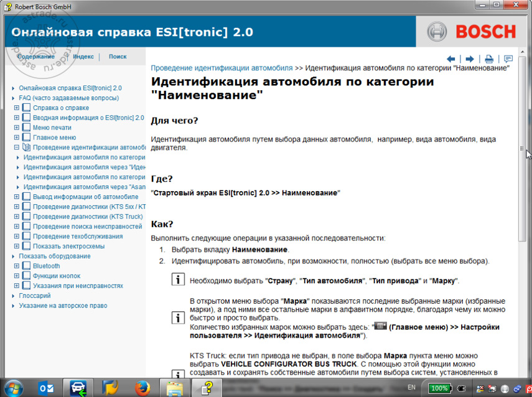
Task: Click book icon beside Меню печати
Action: pyautogui.click(x=26, y=127)
